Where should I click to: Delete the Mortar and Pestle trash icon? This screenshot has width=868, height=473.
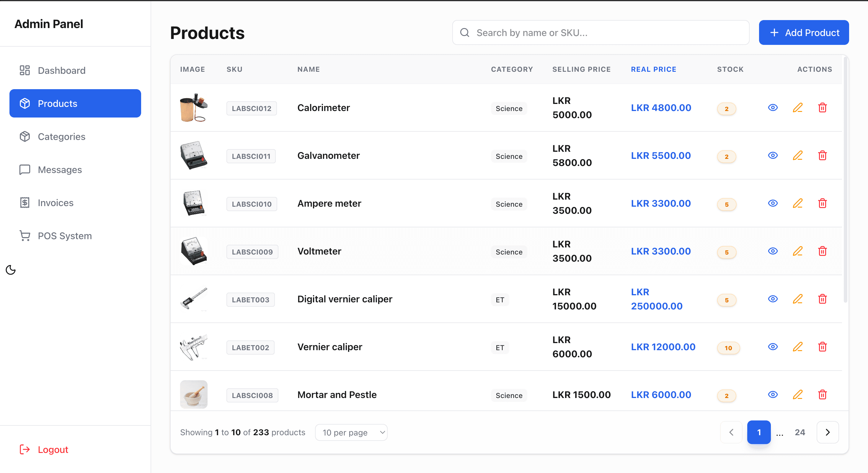pos(823,394)
